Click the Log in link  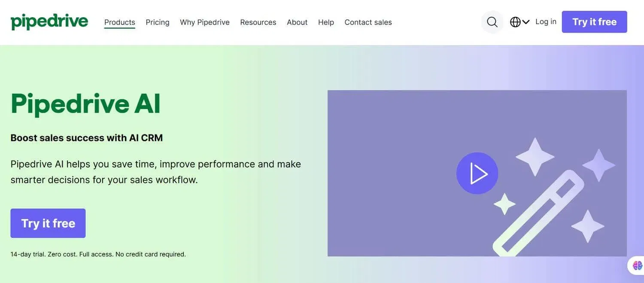546,21
